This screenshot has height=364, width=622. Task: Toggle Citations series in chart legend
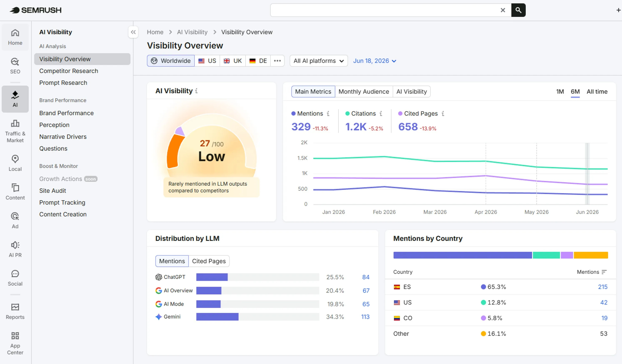(x=360, y=113)
